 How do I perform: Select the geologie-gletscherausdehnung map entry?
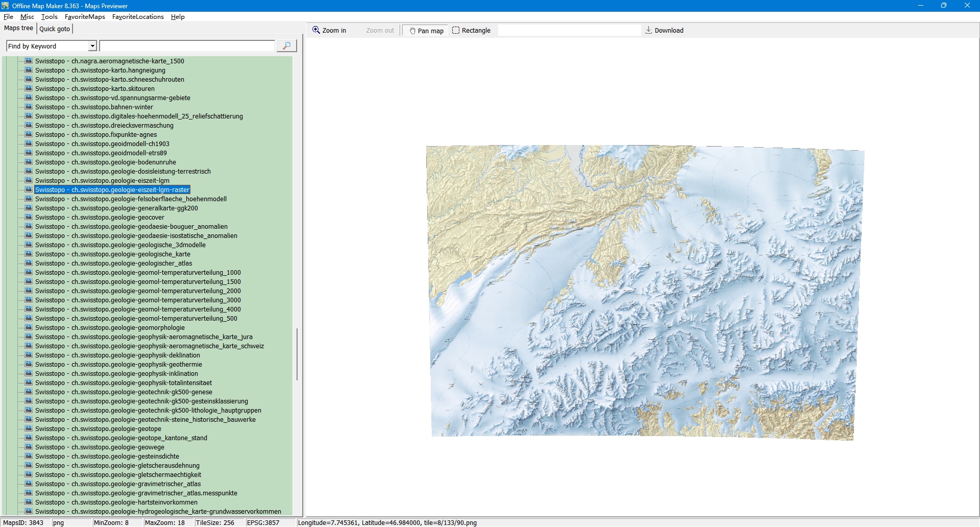117,465
